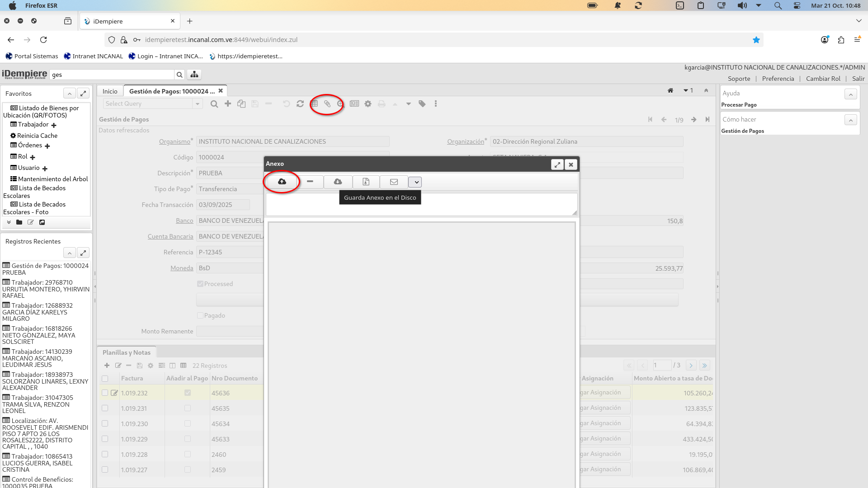Click the Salir link
868x488 pixels.
(858, 79)
